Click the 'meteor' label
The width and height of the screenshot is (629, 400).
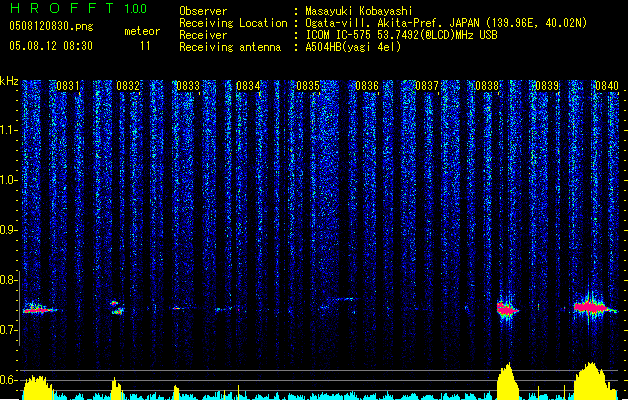click(x=142, y=31)
